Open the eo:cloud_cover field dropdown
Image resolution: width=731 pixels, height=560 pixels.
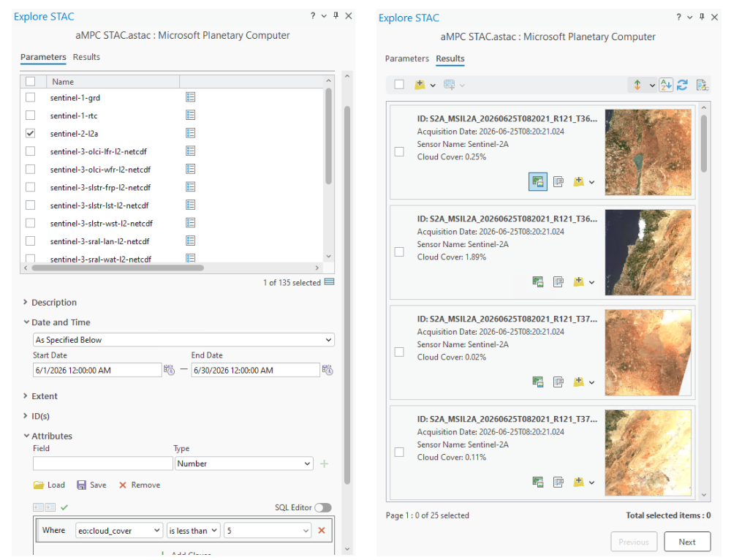(x=119, y=531)
